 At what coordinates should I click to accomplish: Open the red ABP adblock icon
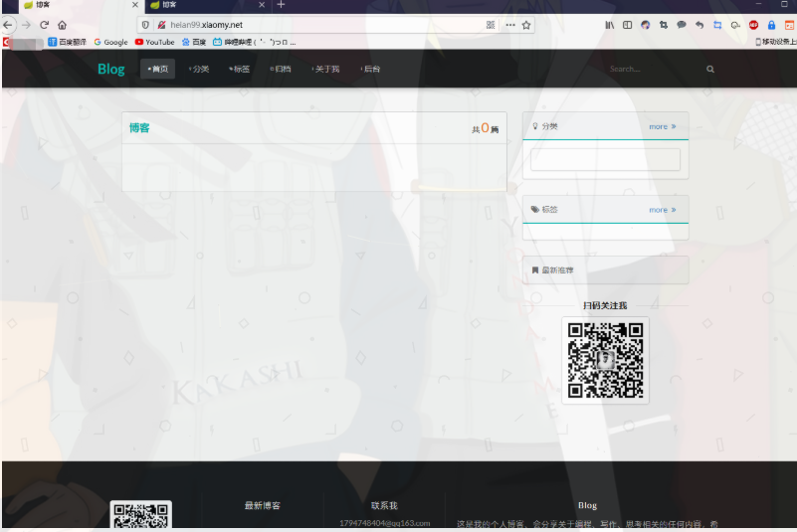754,25
